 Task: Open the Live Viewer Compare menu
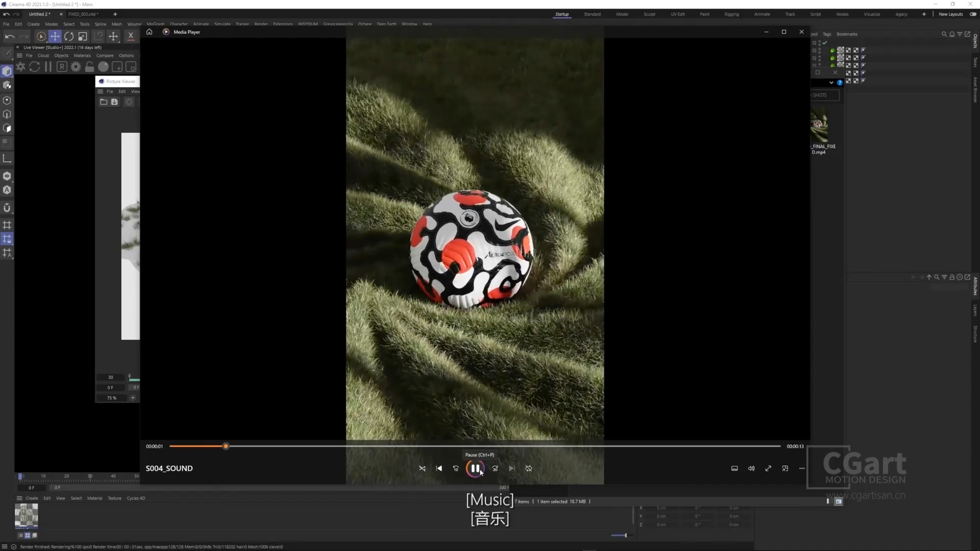pyautogui.click(x=105, y=55)
